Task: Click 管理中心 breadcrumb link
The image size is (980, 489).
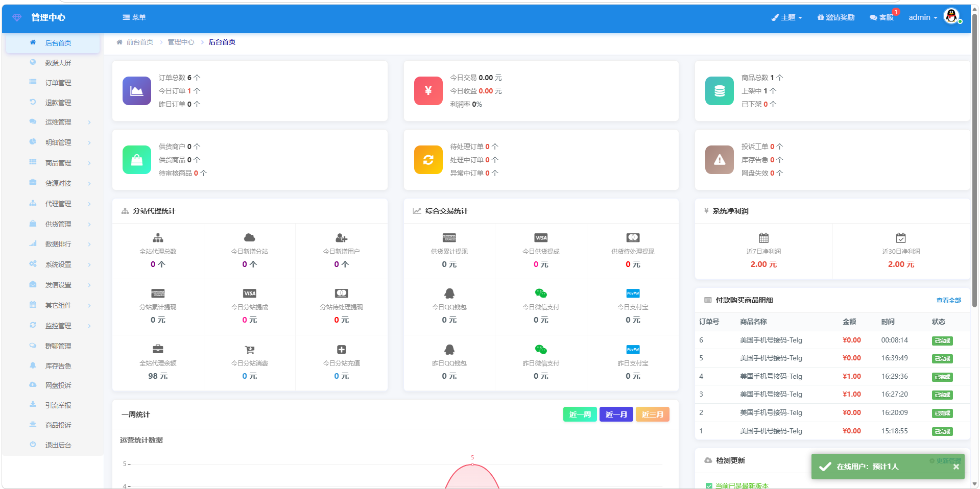Action: (181, 42)
